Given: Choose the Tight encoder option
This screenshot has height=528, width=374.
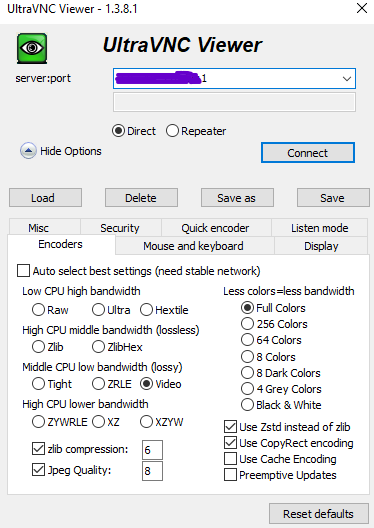Looking at the screenshot, I should coord(38,384).
